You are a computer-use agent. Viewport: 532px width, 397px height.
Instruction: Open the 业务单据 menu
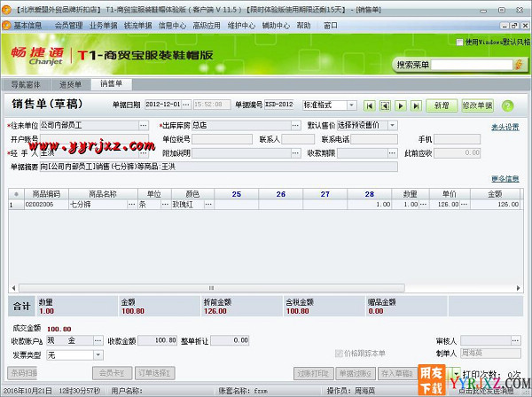click(x=104, y=26)
